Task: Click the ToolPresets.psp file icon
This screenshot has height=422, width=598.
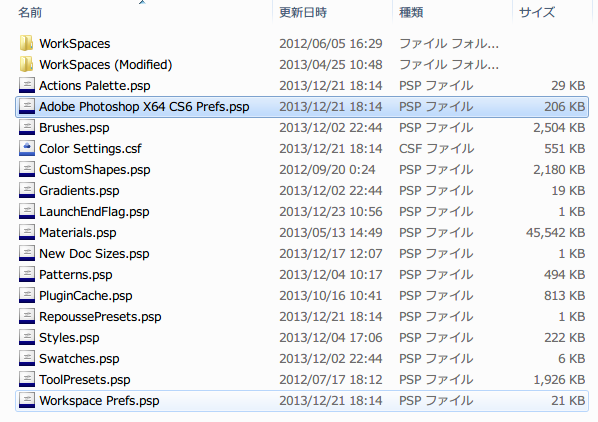Action: (x=27, y=379)
